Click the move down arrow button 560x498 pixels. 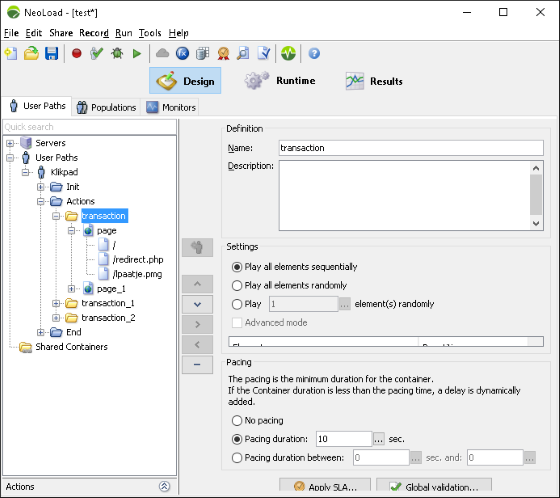[x=197, y=304]
